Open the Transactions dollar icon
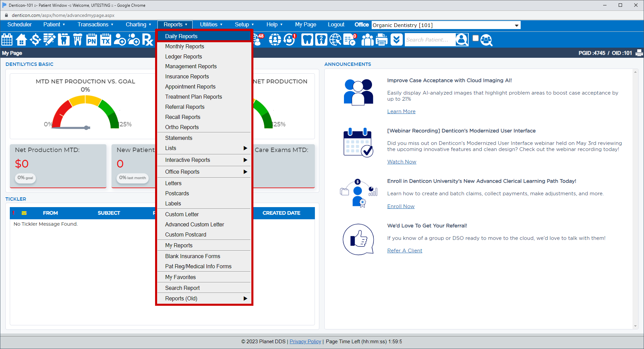Screen dimensions: 644x349 click(35, 40)
